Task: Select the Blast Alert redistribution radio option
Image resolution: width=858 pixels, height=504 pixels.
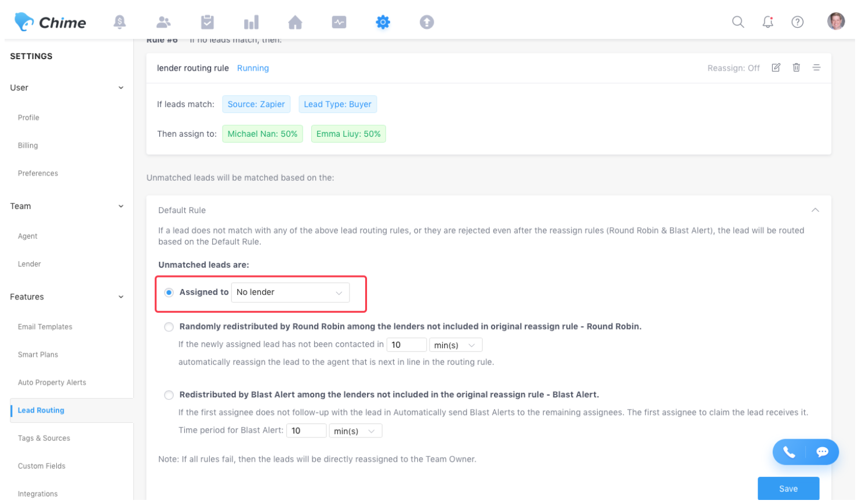Action: [x=169, y=395]
